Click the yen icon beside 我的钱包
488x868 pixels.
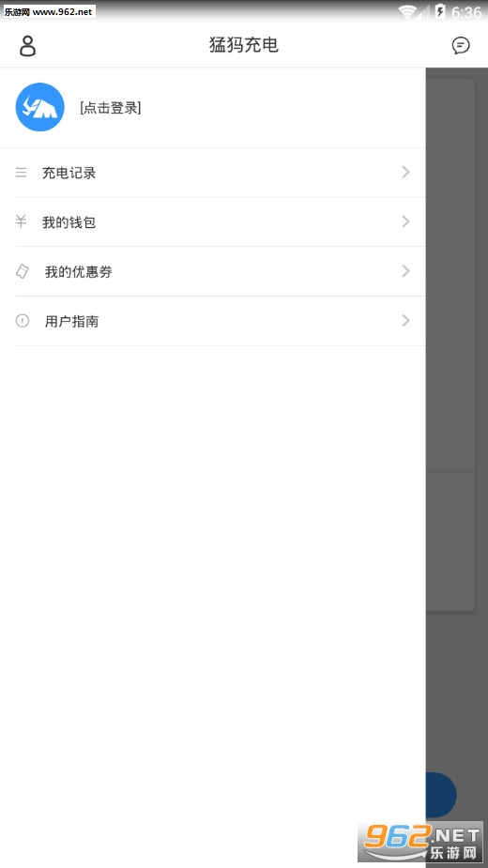point(21,222)
